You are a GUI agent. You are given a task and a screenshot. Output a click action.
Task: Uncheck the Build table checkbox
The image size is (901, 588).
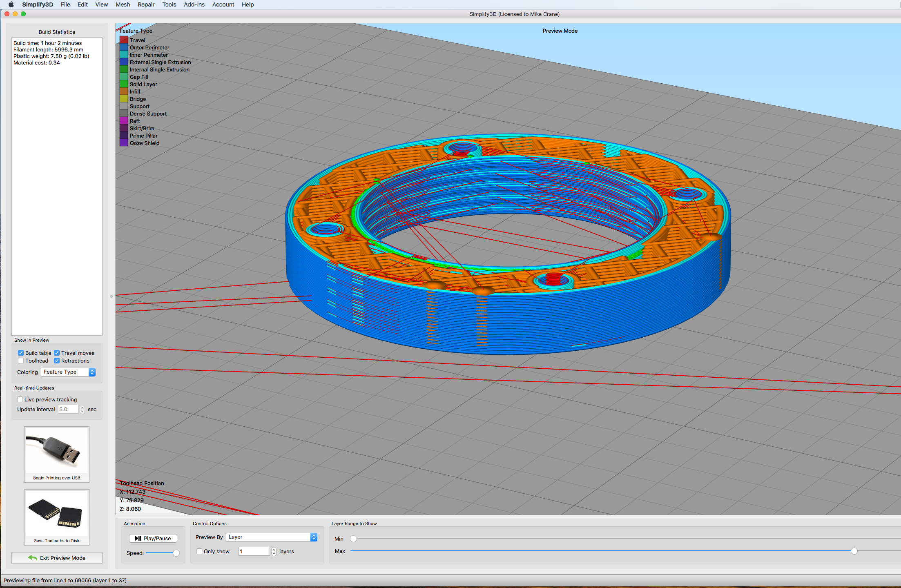click(21, 353)
